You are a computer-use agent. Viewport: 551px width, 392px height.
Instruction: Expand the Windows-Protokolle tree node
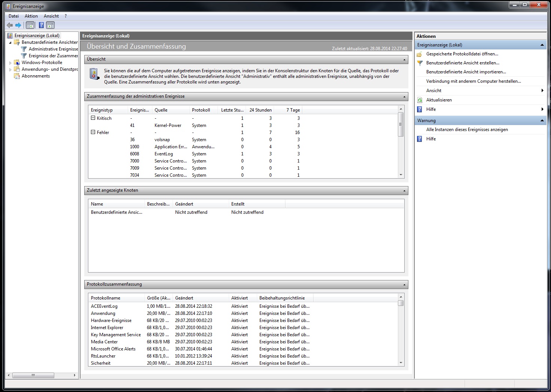pos(10,63)
